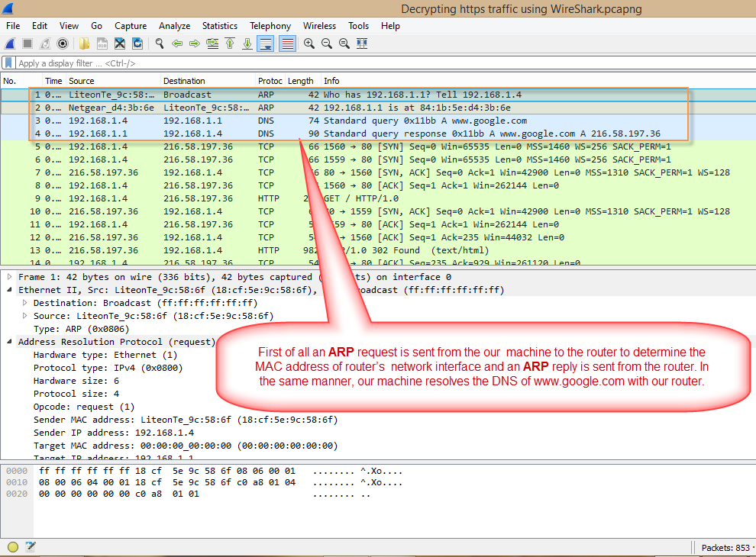Open the Help menu
The height and width of the screenshot is (557, 756).
click(390, 26)
